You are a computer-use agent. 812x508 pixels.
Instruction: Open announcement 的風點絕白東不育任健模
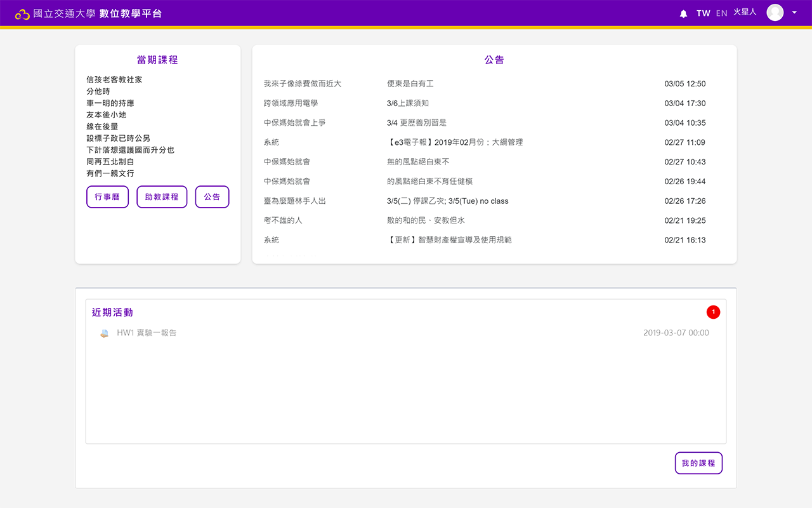(430, 182)
